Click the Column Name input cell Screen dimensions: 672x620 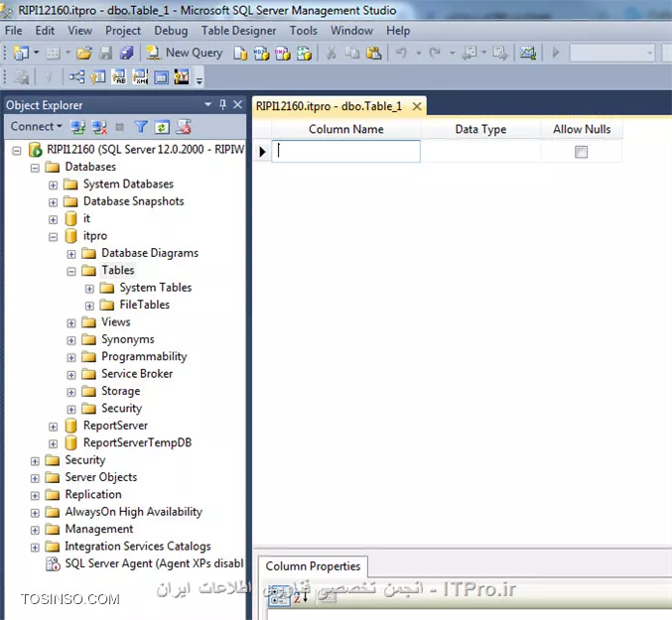[x=345, y=151]
